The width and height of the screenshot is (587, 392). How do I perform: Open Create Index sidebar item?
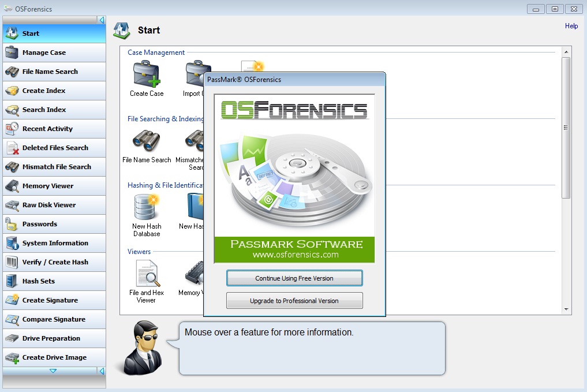pos(54,91)
